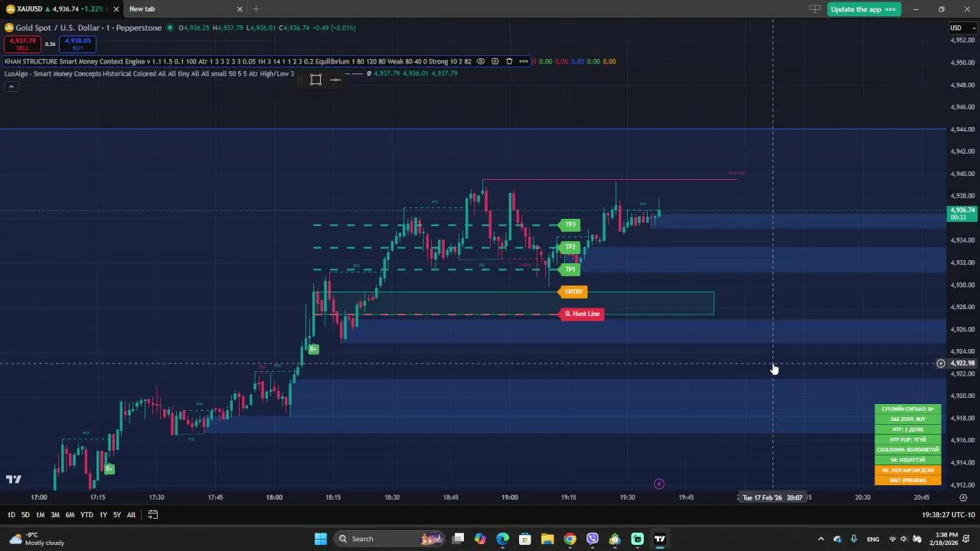The width and height of the screenshot is (980, 551).
Task: Click the orange ENTRY label
Action: click(x=573, y=292)
